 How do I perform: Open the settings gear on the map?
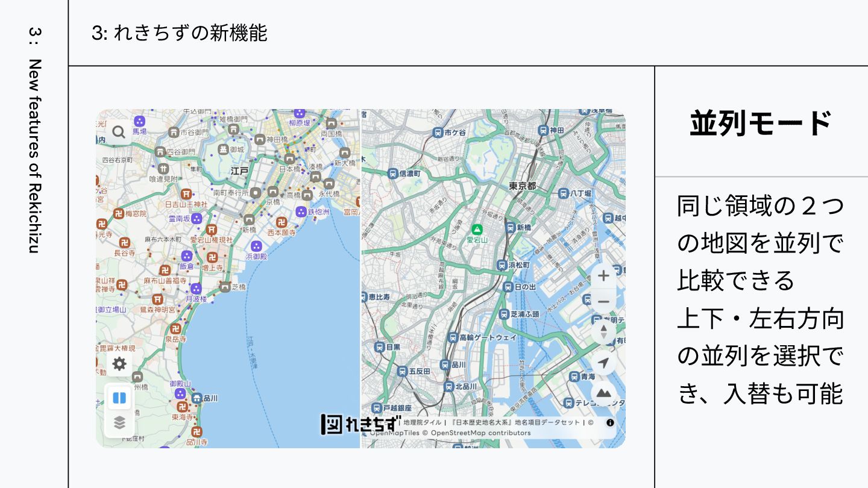click(x=119, y=364)
